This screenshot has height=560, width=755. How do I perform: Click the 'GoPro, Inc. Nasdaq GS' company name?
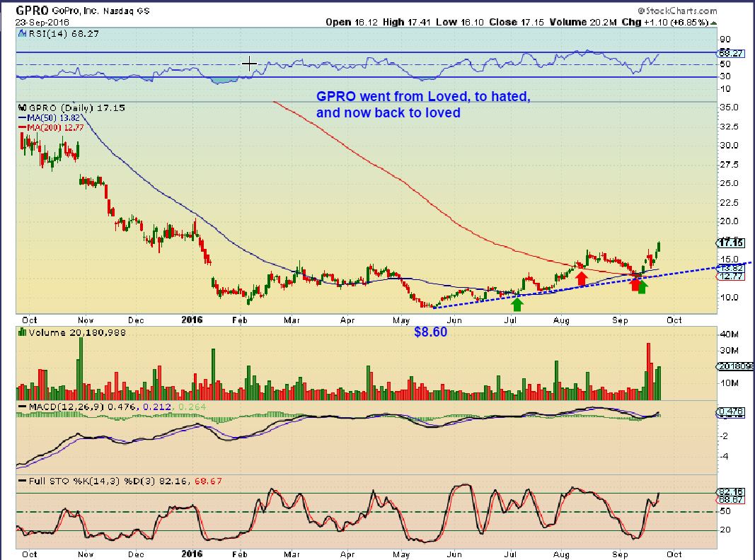(100, 11)
